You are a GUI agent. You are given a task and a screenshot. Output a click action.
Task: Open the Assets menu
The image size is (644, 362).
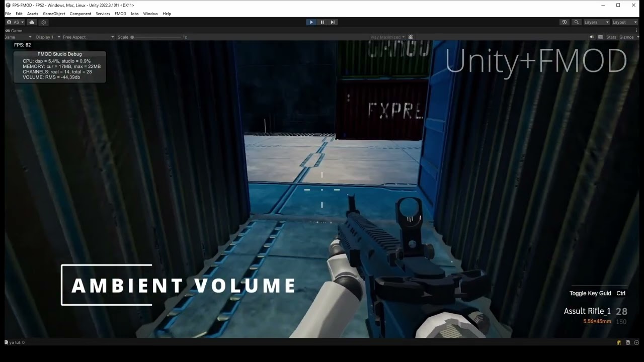(33, 14)
